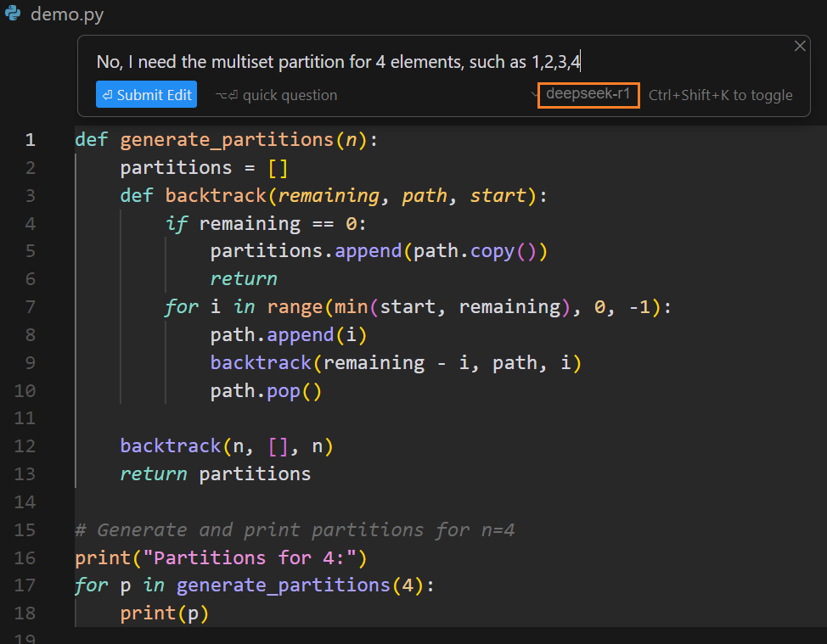Click line number 7 in the gutter

pos(30,306)
